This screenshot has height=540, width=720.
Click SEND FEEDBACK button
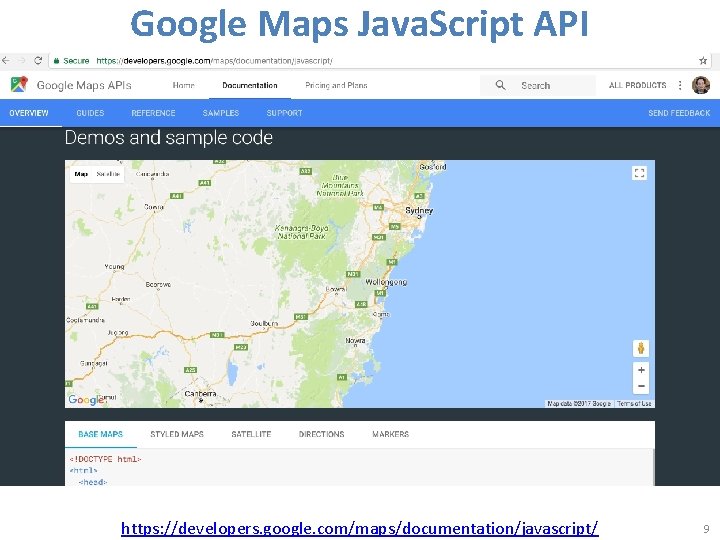coord(679,113)
